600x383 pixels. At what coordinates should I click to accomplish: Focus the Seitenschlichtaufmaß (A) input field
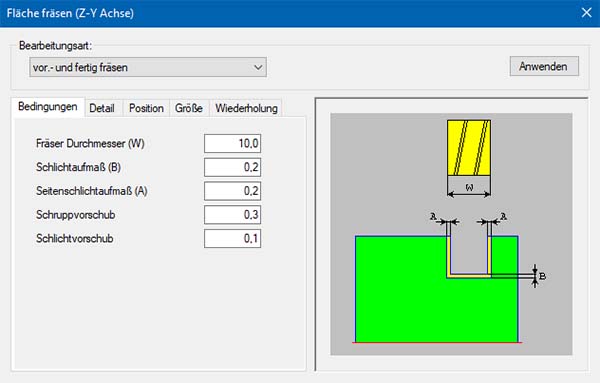tap(232, 191)
